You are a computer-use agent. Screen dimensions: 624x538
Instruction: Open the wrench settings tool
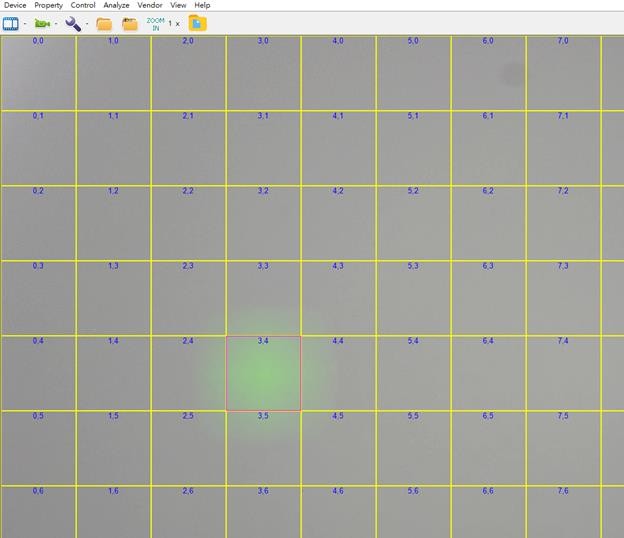click(x=73, y=23)
